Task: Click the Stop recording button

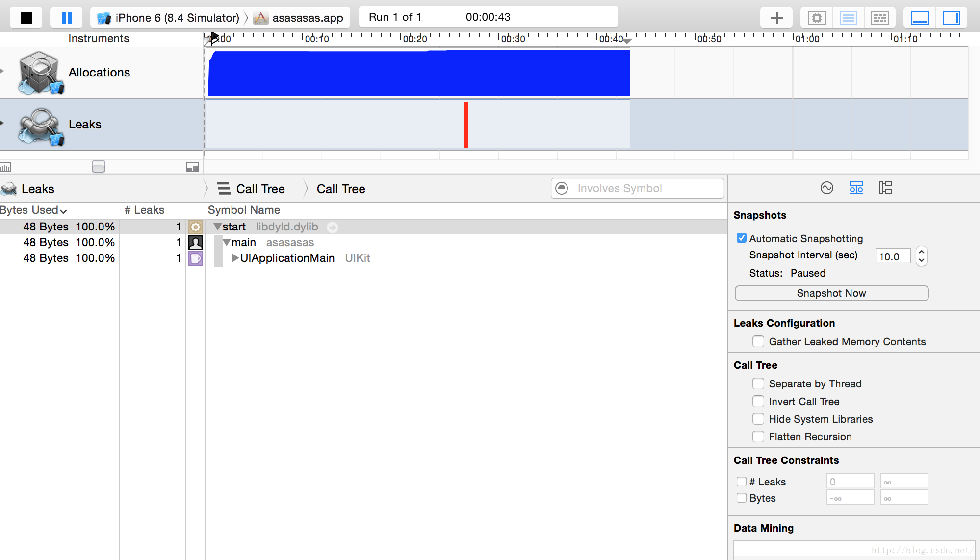Action: coord(26,16)
